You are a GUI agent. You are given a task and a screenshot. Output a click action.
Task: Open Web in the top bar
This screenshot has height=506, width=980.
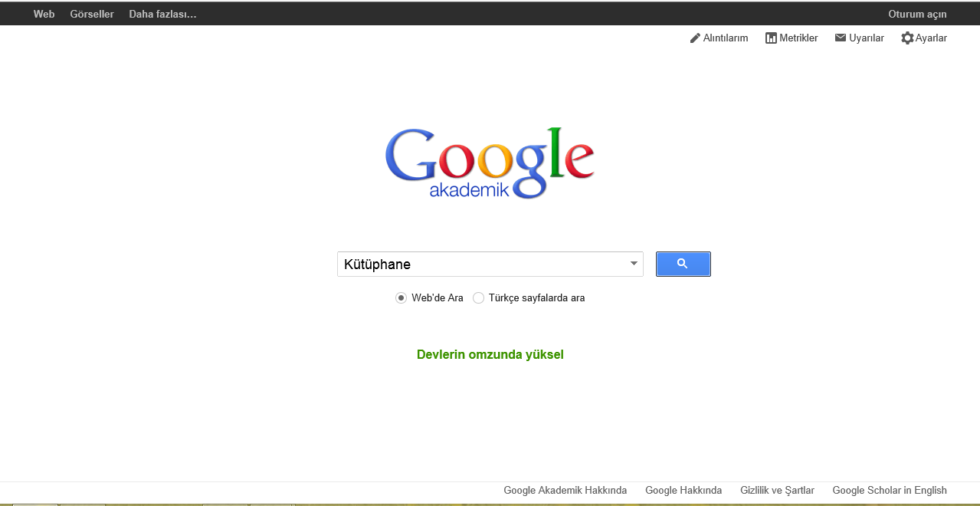(44, 14)
